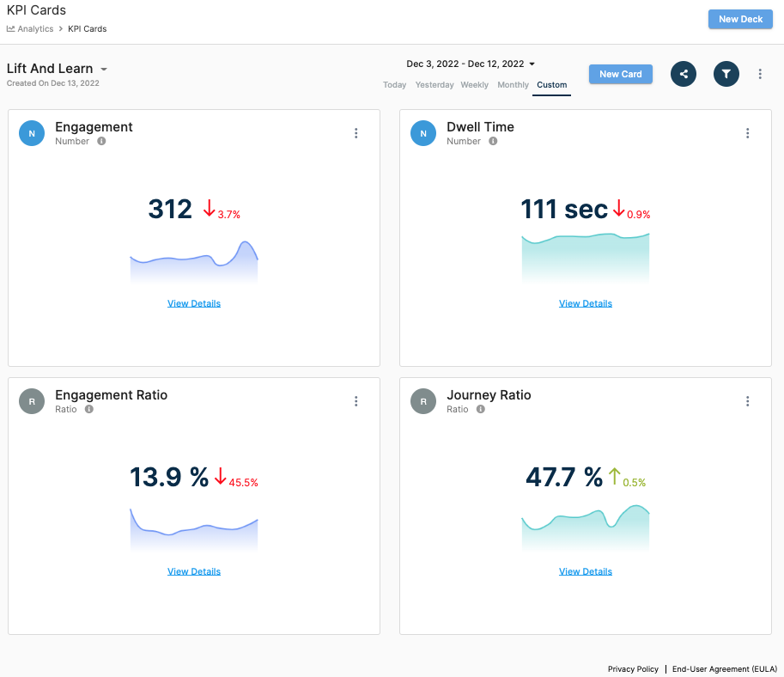Screen dimensions: 784x677
Task: Open the Privacy Policy link
Action: click(633, 669)
